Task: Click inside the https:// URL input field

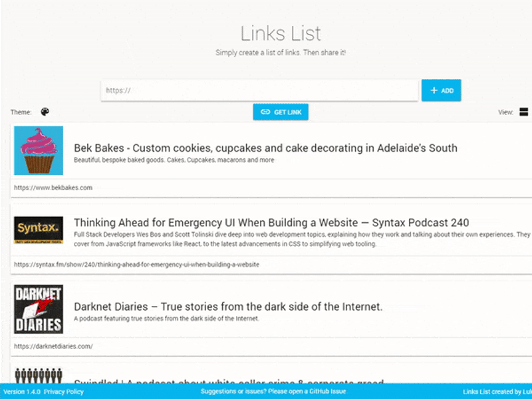Action: pyautogui.click(x=259, y=90)
